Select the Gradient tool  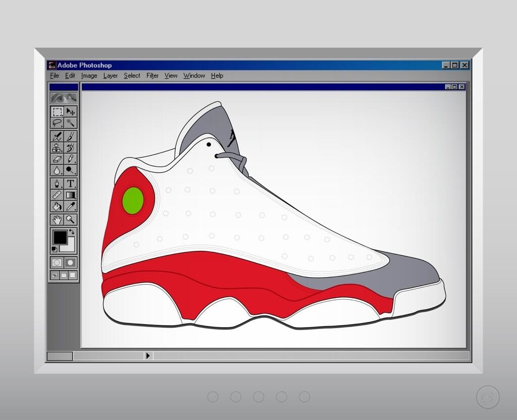pos(70,195)
